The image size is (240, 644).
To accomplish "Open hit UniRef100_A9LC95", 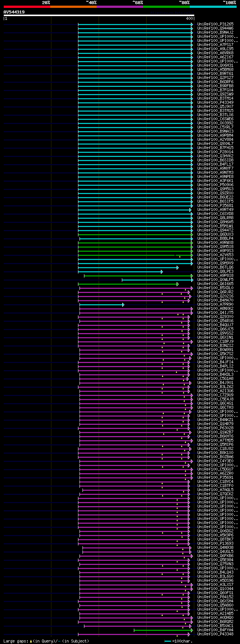I will tap(215, 49).
